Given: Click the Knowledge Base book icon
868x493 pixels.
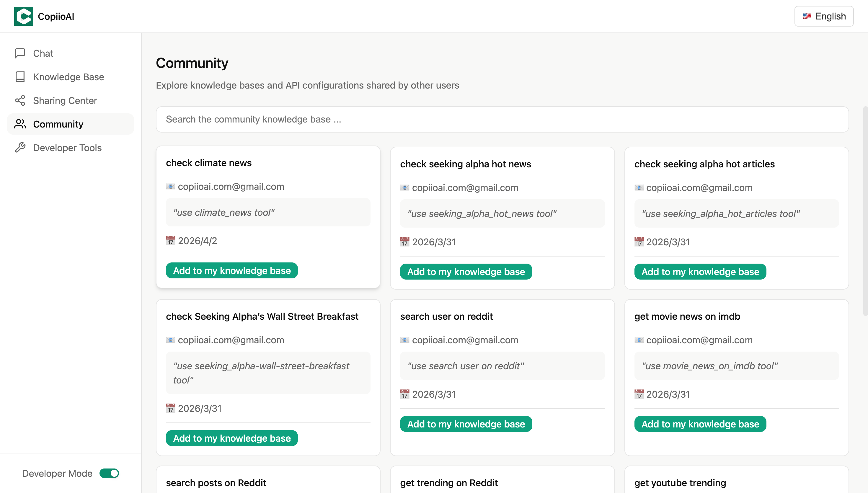Looking at the screenshot, I should click(x=20, y=77).
